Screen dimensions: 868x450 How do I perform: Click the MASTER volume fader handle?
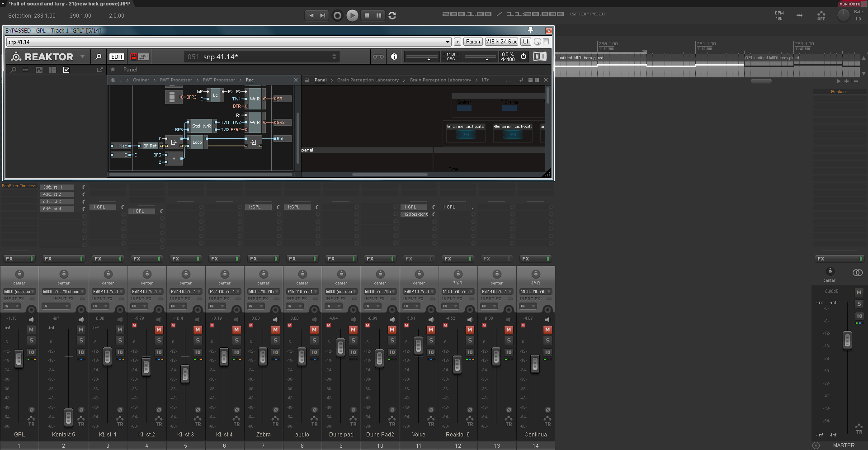point(847,341)
